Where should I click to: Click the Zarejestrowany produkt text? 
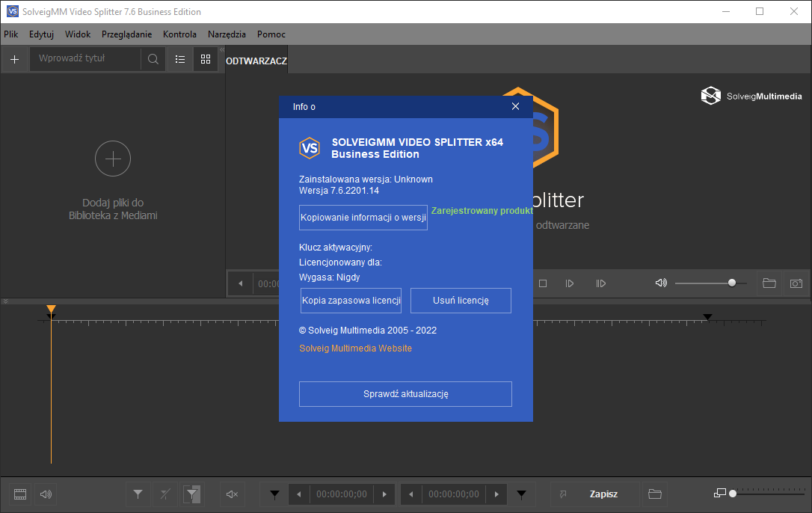click(x=482, y=211)
